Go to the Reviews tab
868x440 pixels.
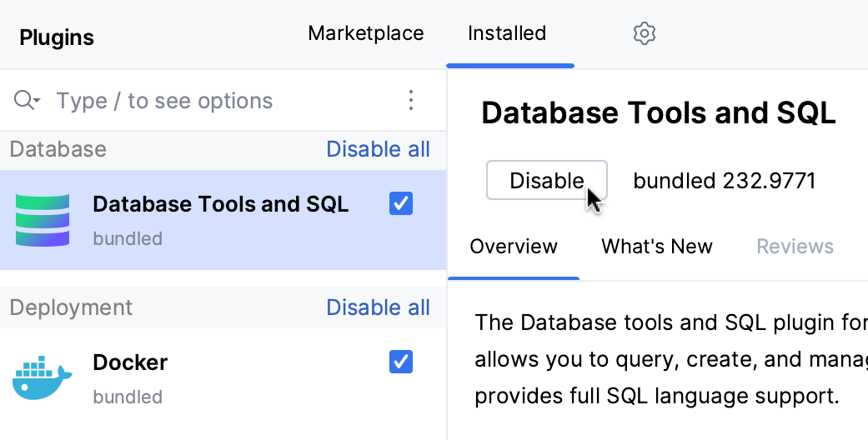tap(795, 247)
